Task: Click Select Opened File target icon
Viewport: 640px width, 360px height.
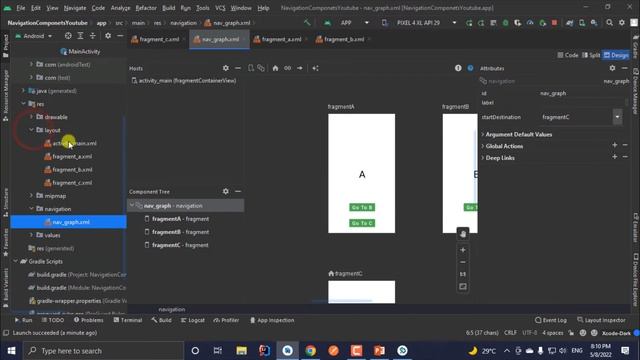Action: pos(68,36)
